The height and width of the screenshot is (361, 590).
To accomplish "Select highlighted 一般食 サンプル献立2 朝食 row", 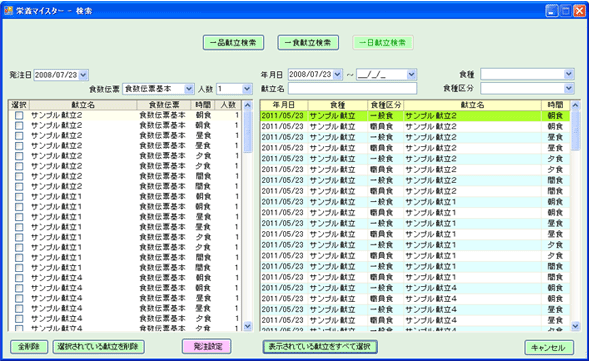I will click(x=415, y=116).
